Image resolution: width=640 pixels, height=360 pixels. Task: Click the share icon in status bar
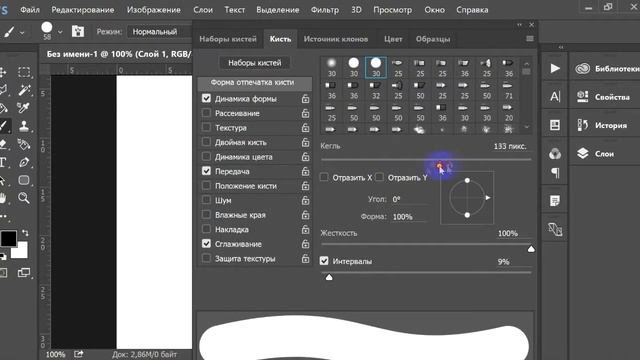(78, 354)
